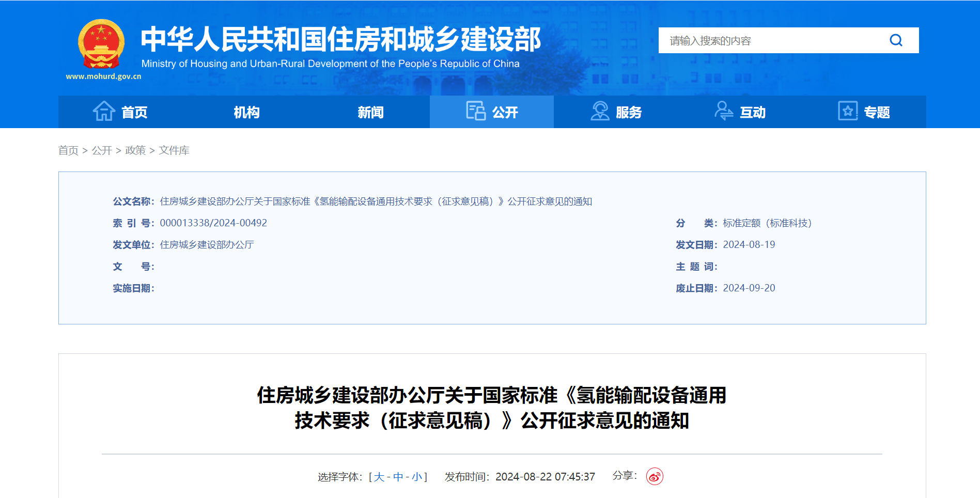Click the 选择字体 label
Screen dimensions: 980x498
[x=339, y=477]
